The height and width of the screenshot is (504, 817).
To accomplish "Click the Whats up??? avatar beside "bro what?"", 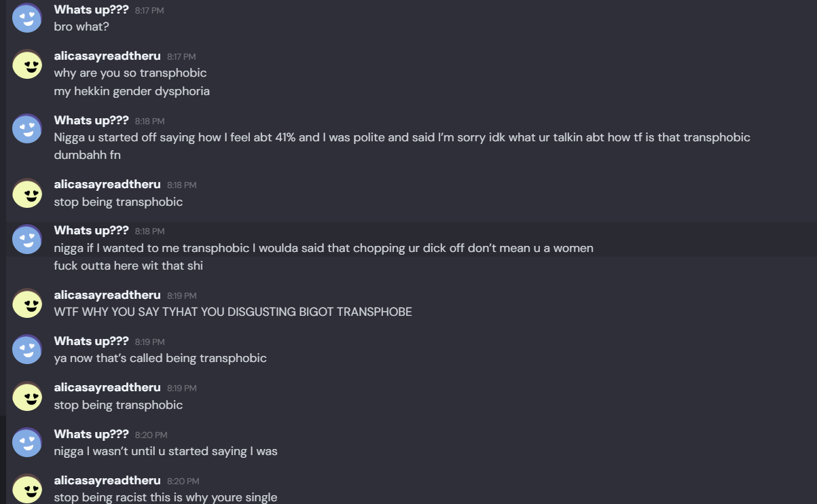I will pyautogui.click(x=27, y=18).
